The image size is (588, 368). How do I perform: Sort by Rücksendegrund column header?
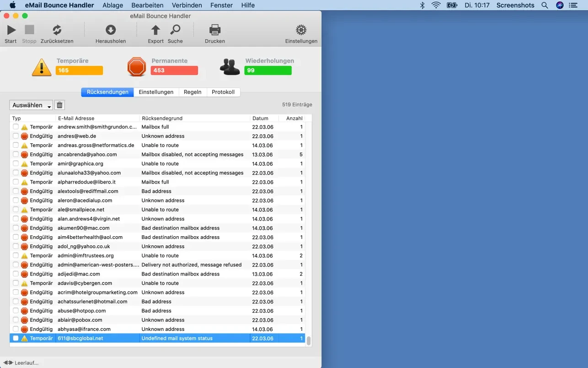click(195, 118)
